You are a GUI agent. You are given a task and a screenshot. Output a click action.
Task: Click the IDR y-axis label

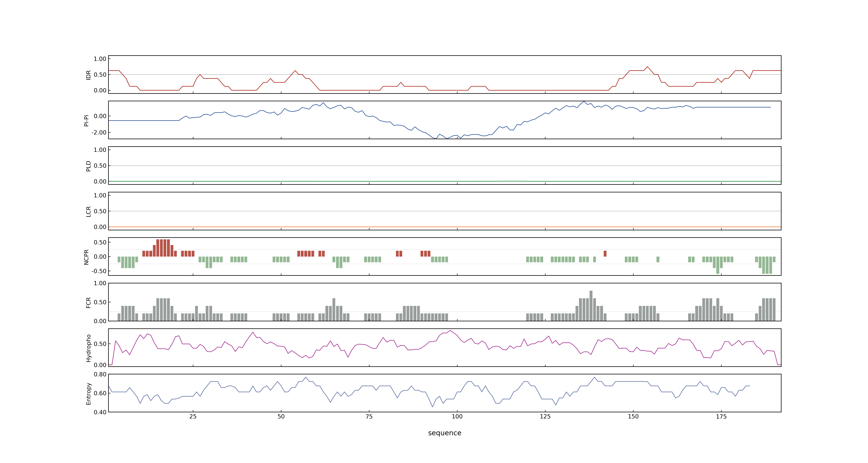(88, 75)
